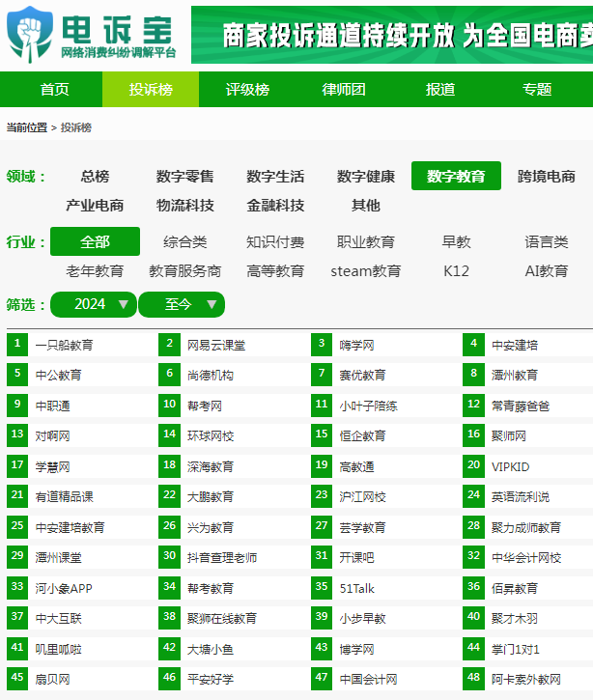Screen dimensions: 593x700
Task: Click the 电诉宝 shield logo
Action: coord(30,35)
